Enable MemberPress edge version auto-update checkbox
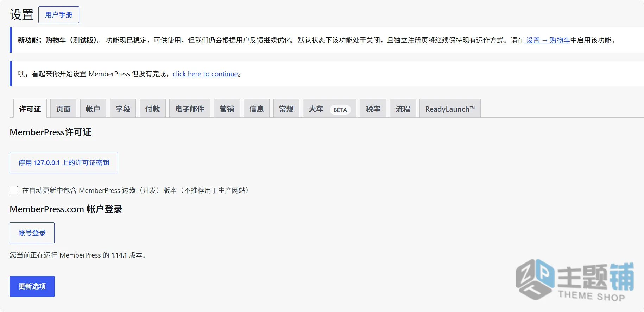The height and width of the screenshot is (312, 644). 14,190
